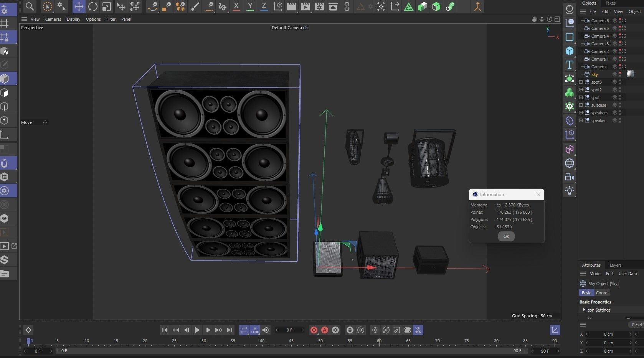
Task: Open User Data menu in Attributes
Action: pyautogui.click(x=627, y=274)
